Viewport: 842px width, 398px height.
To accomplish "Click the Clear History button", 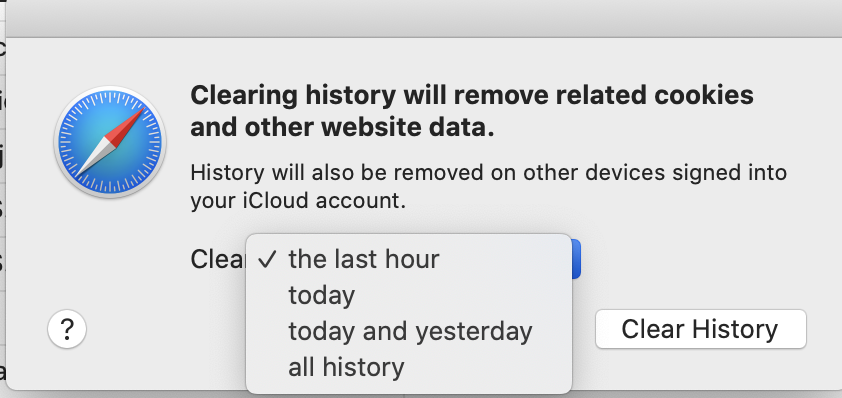I will point(700,329).
